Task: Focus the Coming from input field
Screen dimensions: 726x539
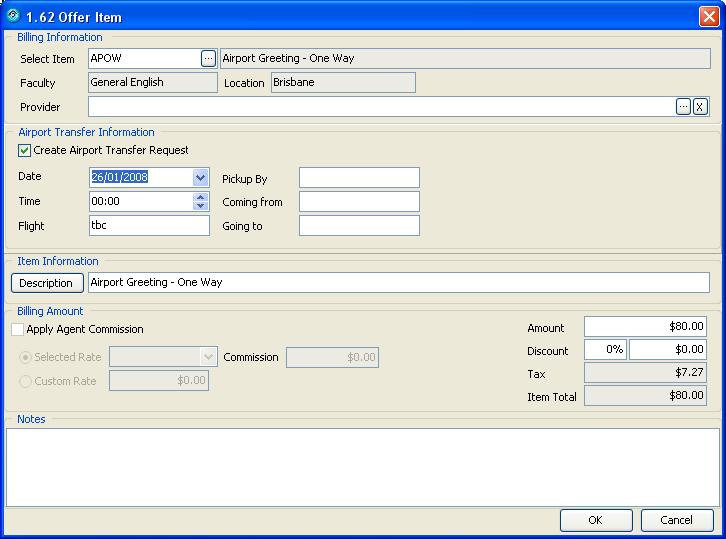Action: pyautogui.click(x=359, y=202)
